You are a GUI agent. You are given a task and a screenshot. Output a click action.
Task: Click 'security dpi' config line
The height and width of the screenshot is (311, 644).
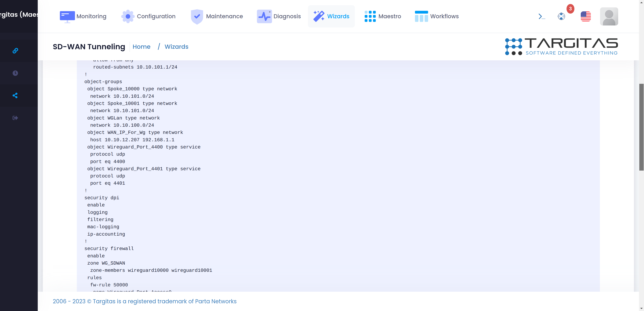101,198
